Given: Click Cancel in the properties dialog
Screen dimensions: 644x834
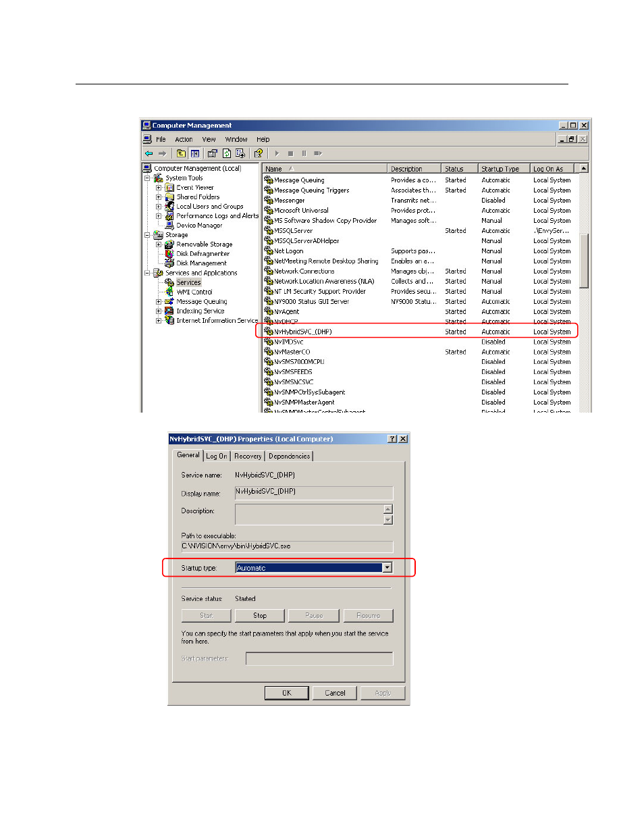Looking at the screenshot, I should (335, 693).
